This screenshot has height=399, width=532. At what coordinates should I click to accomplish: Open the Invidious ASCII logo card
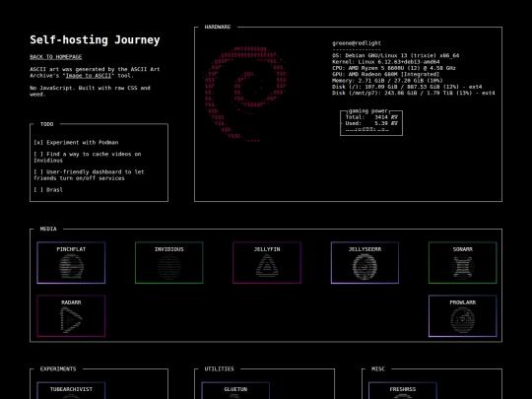tap(169, 267)
